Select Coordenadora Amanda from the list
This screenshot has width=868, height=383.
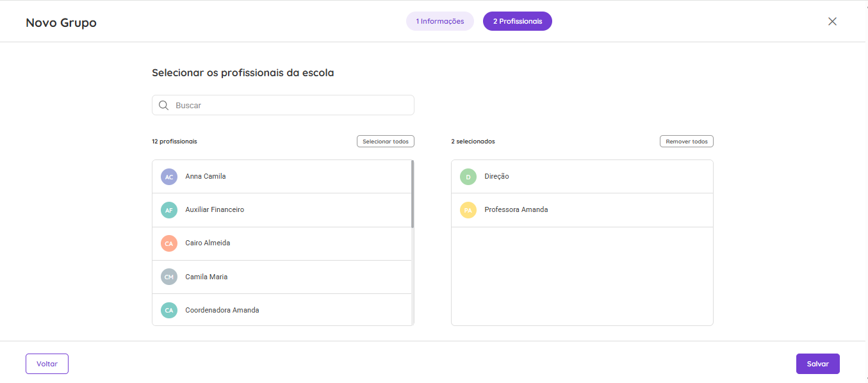point(281,310)
